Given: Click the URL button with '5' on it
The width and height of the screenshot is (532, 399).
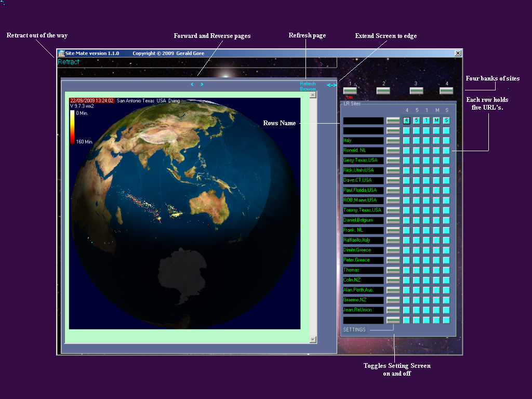Looking at the screenshot, I should (416, 121).
